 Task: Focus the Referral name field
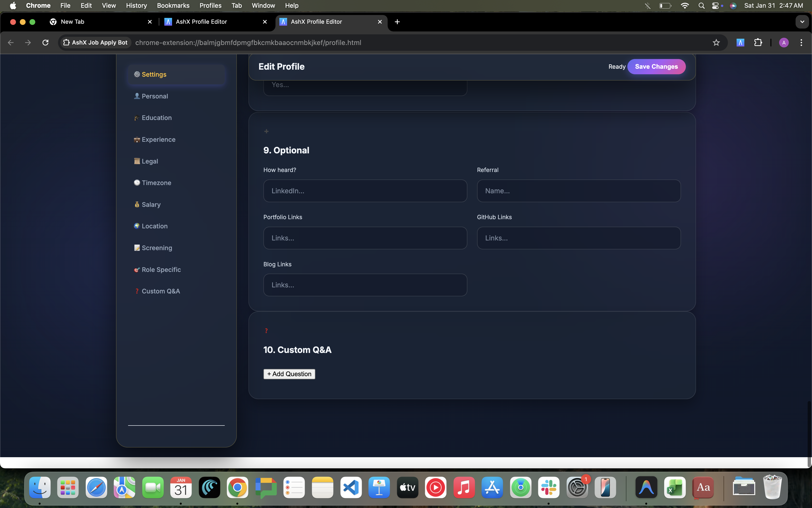point(579,191)
